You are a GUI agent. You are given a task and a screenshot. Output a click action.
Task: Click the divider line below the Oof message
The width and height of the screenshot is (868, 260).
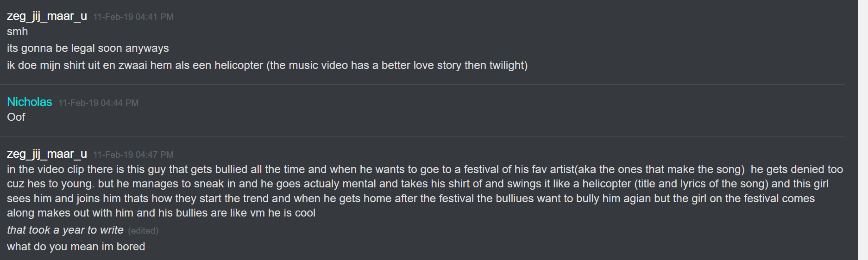pos(422,136)
